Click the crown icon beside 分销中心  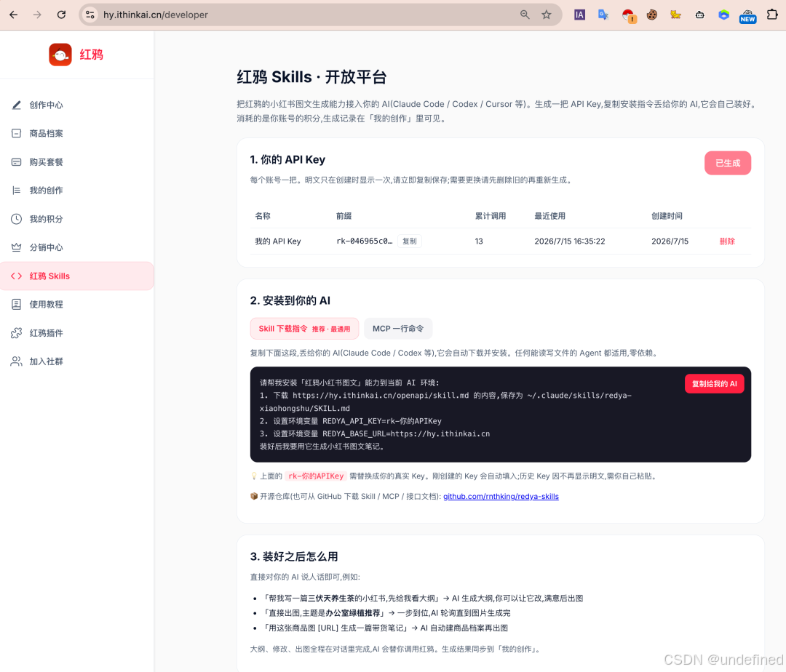[17, 247]
